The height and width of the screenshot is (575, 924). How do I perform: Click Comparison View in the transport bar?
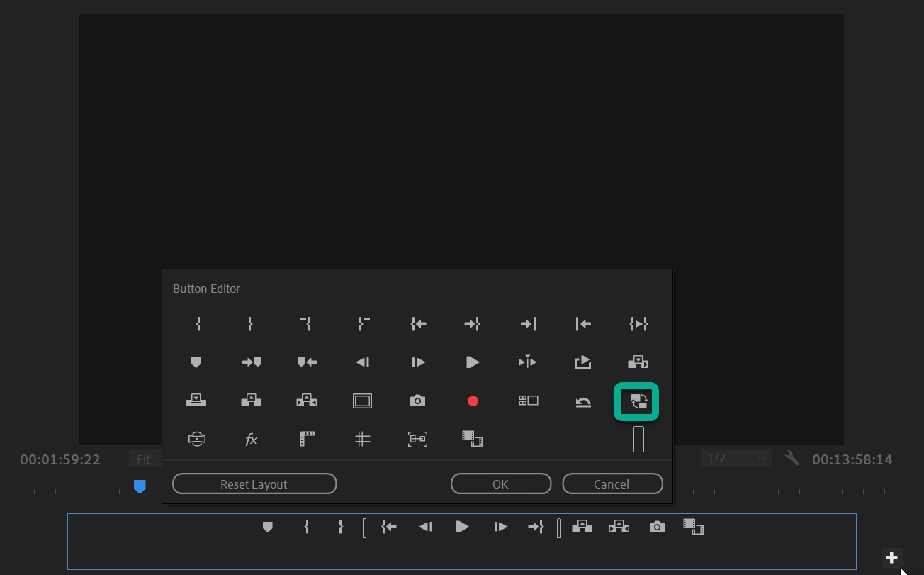tap(693, 527)
